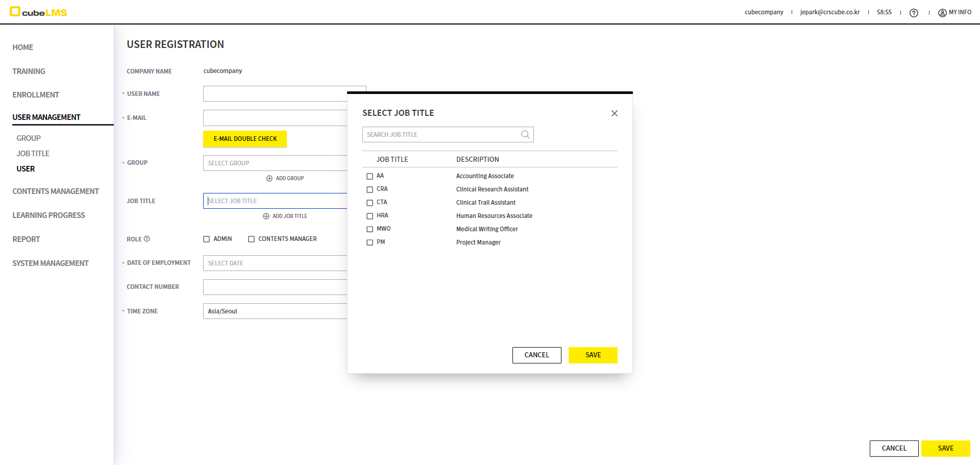Expand the Asia/Seoul time zone dropdown

pos(276,311)
